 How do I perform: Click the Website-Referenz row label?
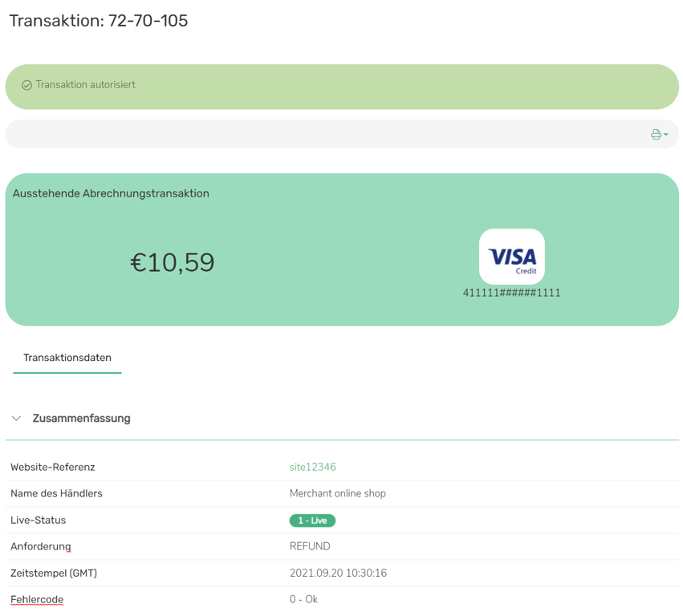pyautogui.click(x=52, y=467)
